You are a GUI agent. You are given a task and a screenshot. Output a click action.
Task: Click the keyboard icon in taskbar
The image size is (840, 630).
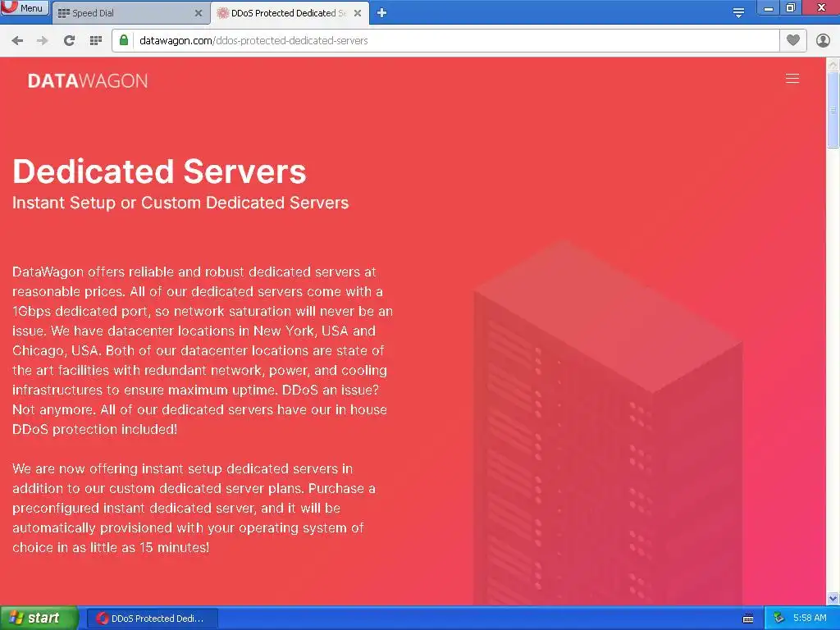coord(748,619)
